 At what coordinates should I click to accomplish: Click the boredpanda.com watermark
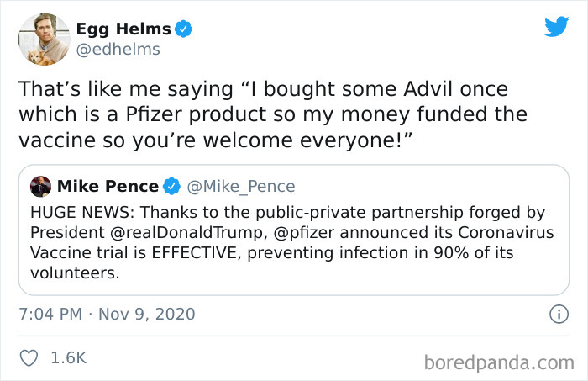coord(498,363)
